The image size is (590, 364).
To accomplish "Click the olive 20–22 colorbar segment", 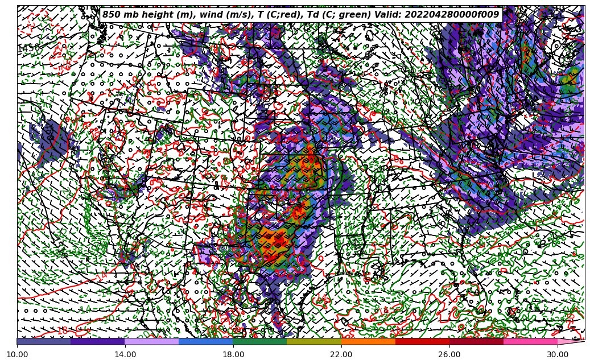I will (314, 341).
